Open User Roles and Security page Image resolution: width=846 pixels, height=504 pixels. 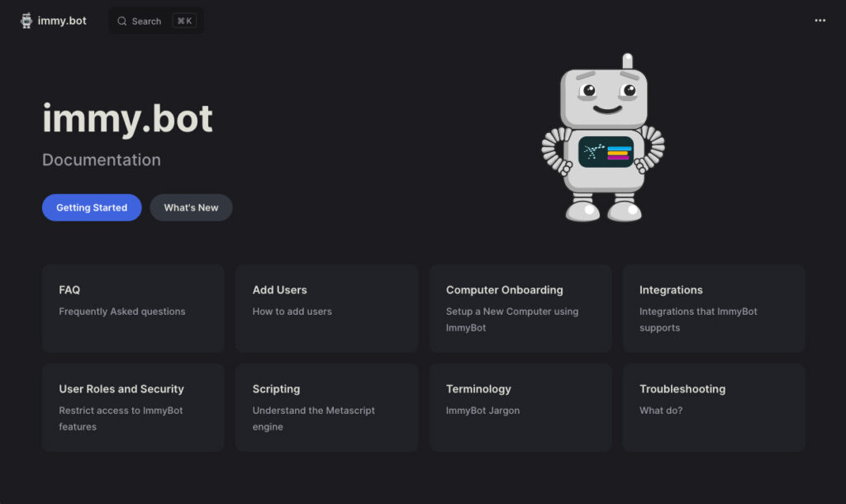pyautogui.click(x=132, y=407)
